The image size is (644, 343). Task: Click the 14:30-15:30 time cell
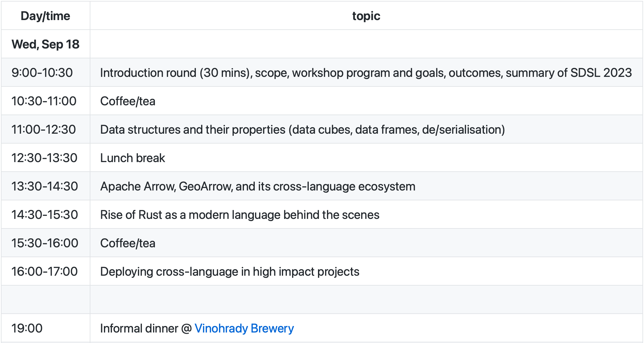coord(45,215)
